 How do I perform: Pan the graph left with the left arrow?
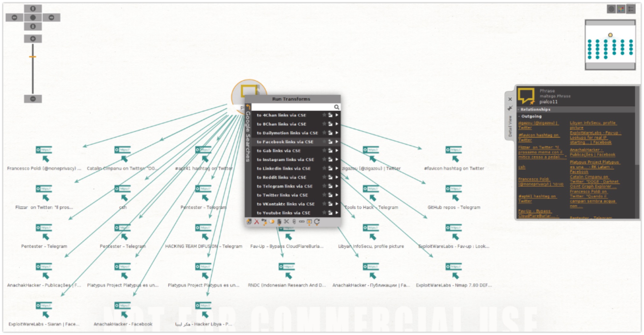click(x=14, y=18)
